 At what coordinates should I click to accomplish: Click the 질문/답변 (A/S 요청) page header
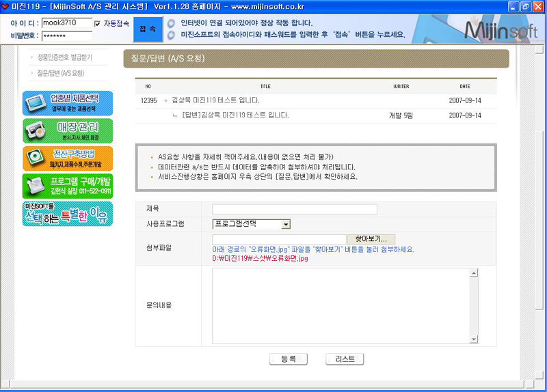click(317, 59)
